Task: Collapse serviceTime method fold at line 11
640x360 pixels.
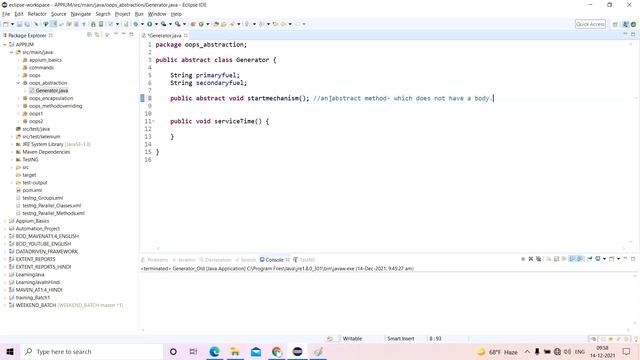Action: [x=153, y=121]
